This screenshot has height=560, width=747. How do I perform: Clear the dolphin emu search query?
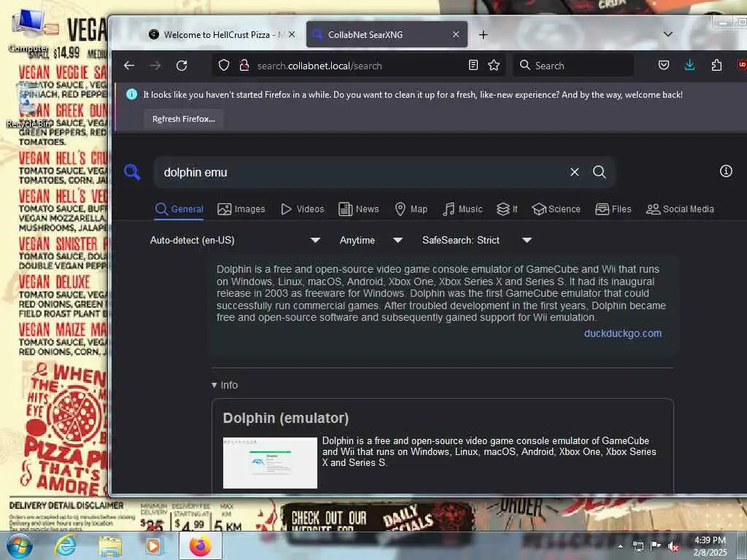pyautogui.click(x=575, y=172)
